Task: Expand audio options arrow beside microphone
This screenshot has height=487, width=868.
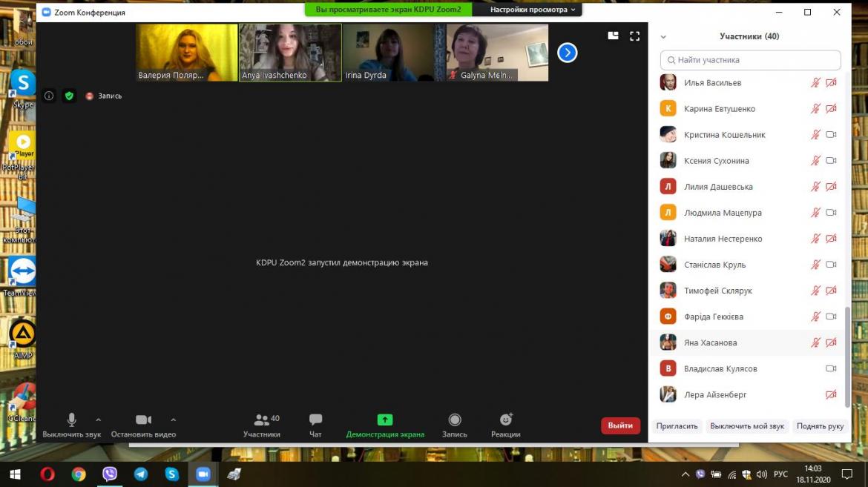Action: tap(99, 420)
